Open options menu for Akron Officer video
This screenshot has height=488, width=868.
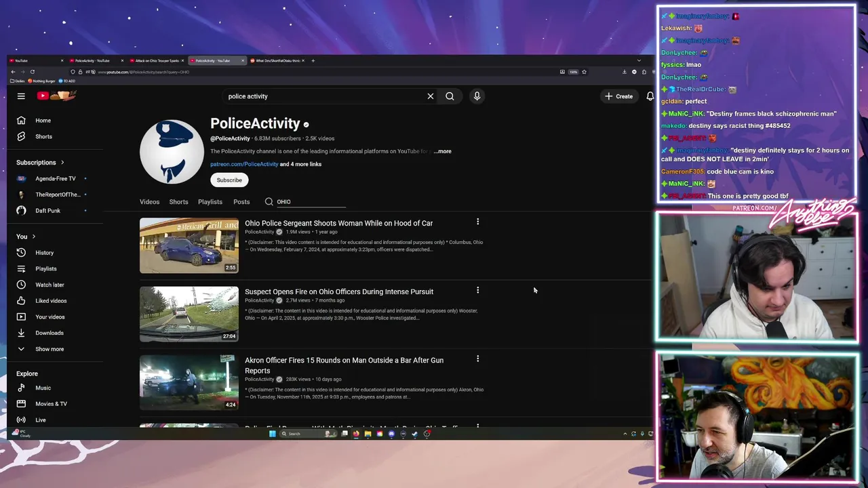click(x=477, y=359)
